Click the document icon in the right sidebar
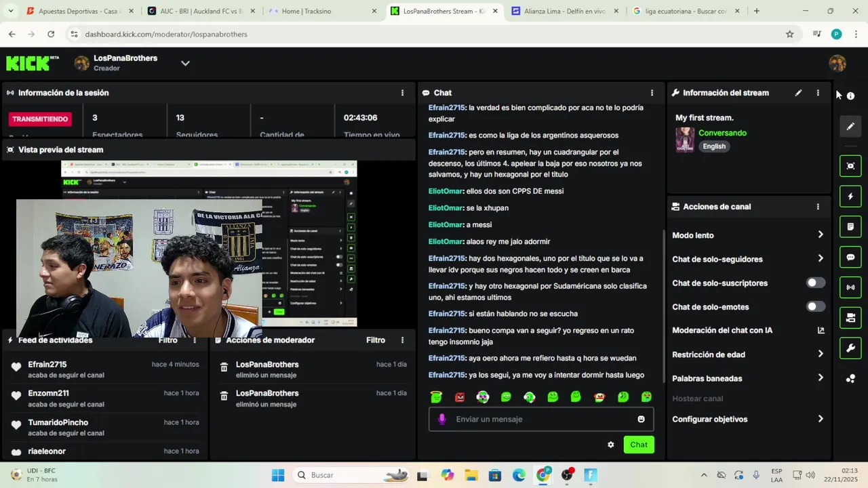Viewport: 868px width, 488px height. click(x=850, y=226)
